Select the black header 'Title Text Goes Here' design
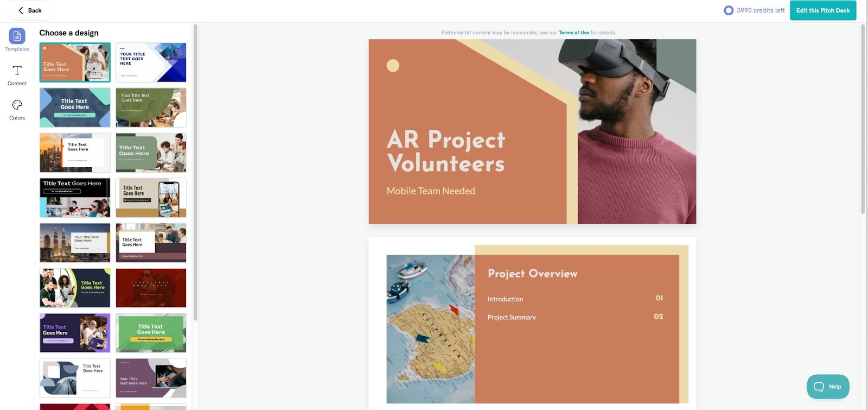This screenshot has height=410, width=868. (75, 198)
